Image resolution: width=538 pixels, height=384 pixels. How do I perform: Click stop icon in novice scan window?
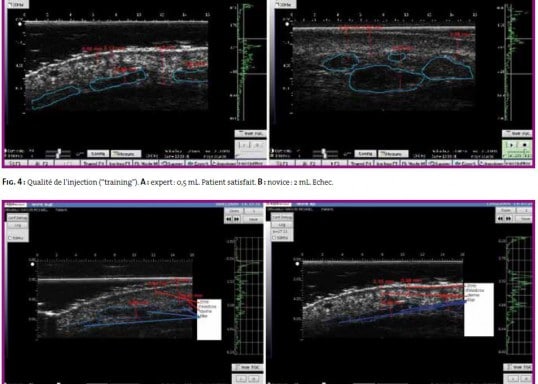point(524,145)
